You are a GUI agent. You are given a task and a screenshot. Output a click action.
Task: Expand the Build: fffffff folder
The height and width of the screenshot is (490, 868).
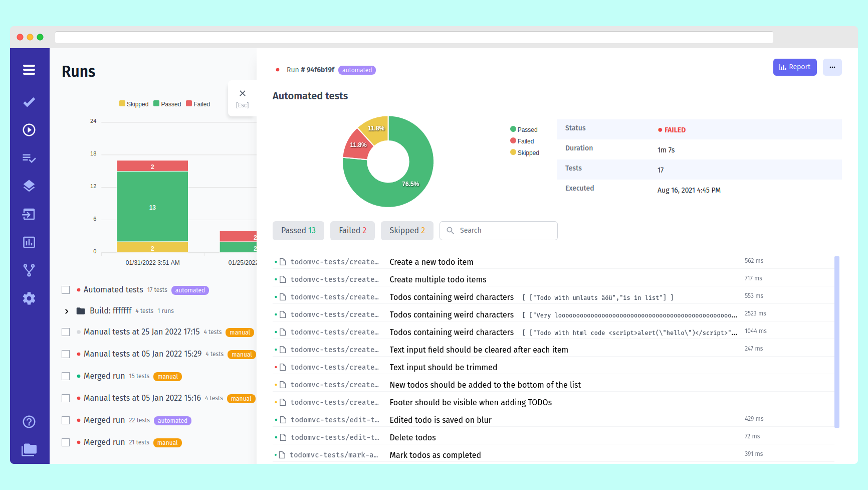pos(67,311)
